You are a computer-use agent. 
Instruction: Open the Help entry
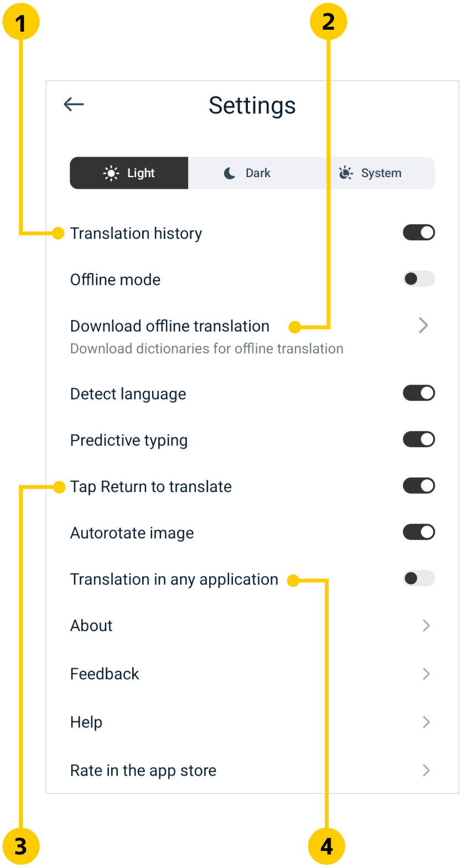click(86, 722)
